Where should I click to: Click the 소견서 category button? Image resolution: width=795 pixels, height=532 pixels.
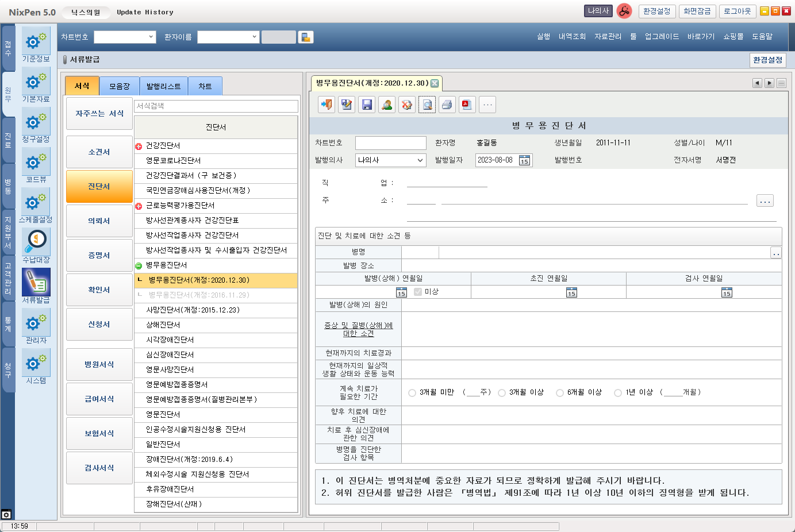[x=99, y=152]
